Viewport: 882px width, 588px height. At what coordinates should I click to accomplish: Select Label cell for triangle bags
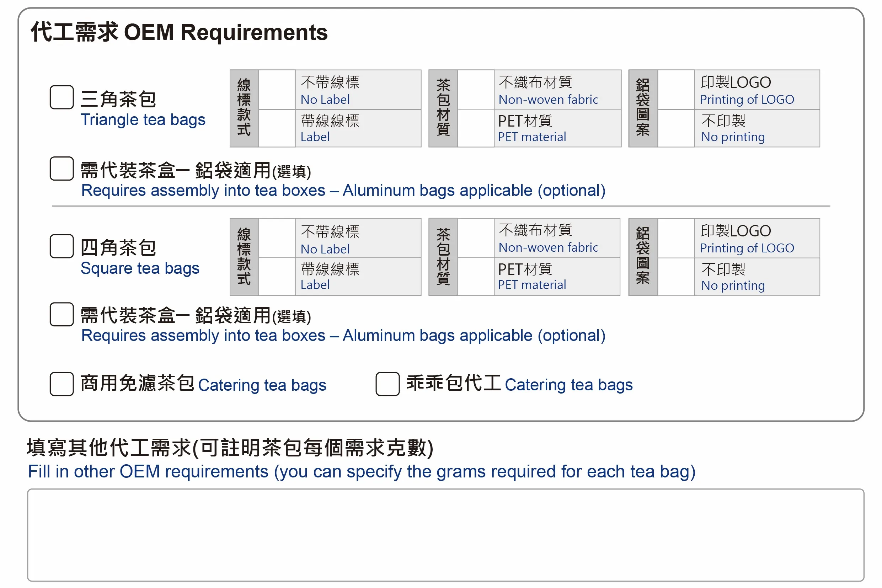pos(277,128)
